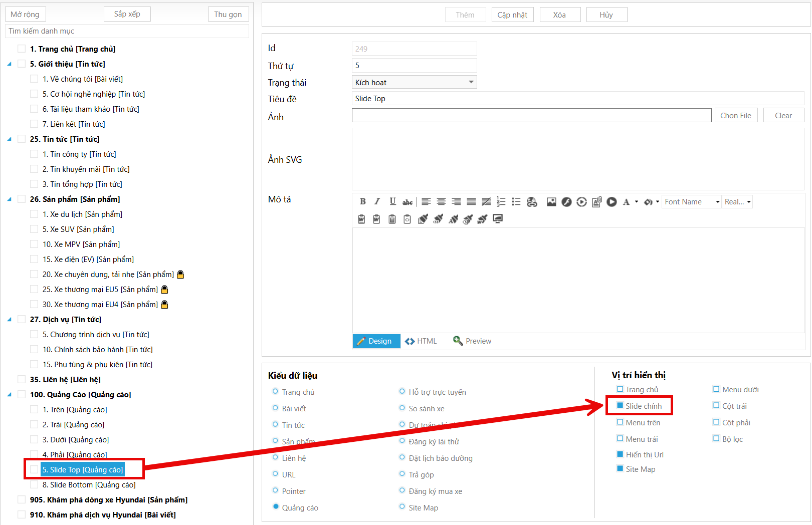The width and height of the screenshot is (812, 525).
Task: Open the font color picker arrow
Action: click(x=637, y=202)
